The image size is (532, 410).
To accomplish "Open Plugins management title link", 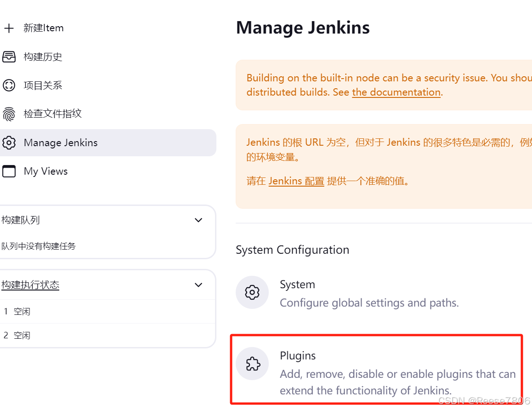I will pyautogui.click(x=298, y=356).
